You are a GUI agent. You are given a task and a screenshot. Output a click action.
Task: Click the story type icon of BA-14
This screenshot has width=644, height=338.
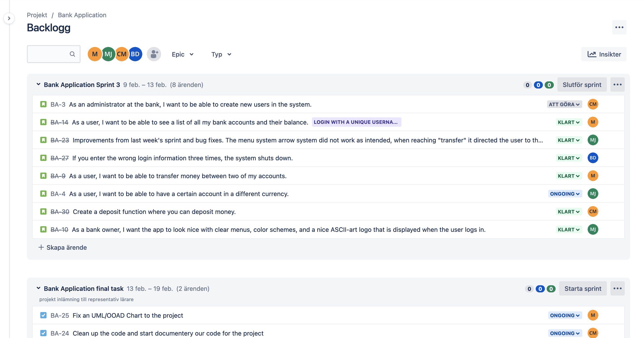point(43,122)
